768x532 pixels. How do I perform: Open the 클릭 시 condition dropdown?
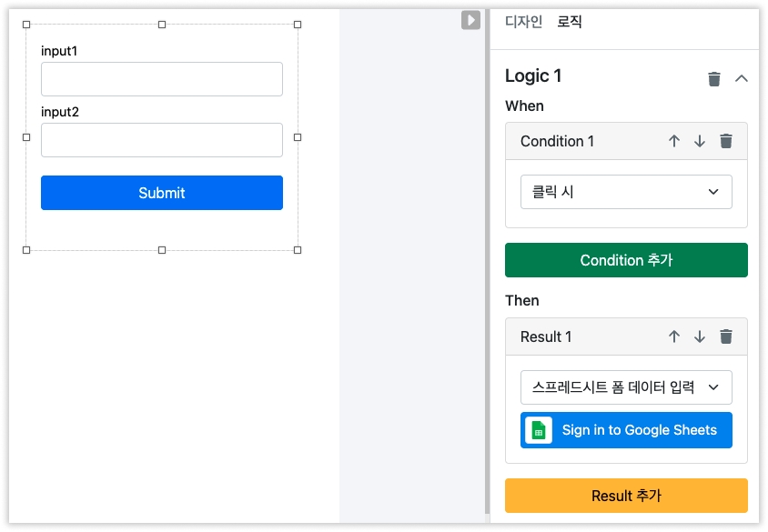[x=626, y=192]
